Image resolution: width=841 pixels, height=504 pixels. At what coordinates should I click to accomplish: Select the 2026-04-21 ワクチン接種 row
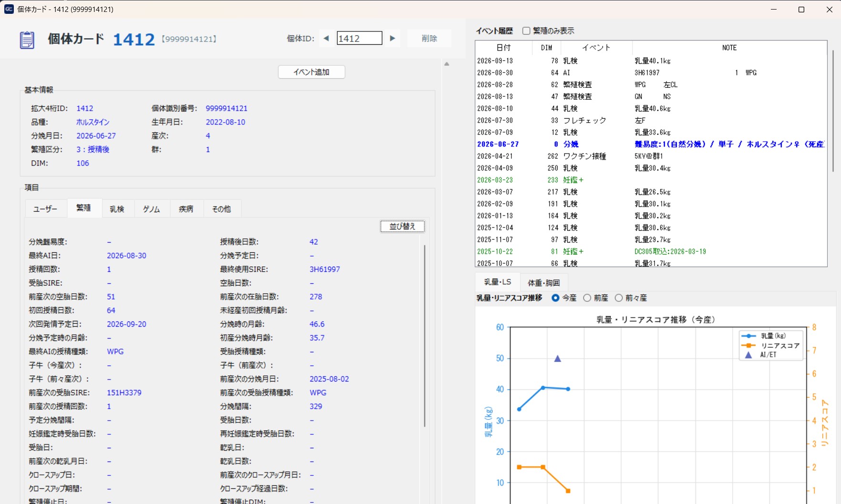tap(651, 156)
